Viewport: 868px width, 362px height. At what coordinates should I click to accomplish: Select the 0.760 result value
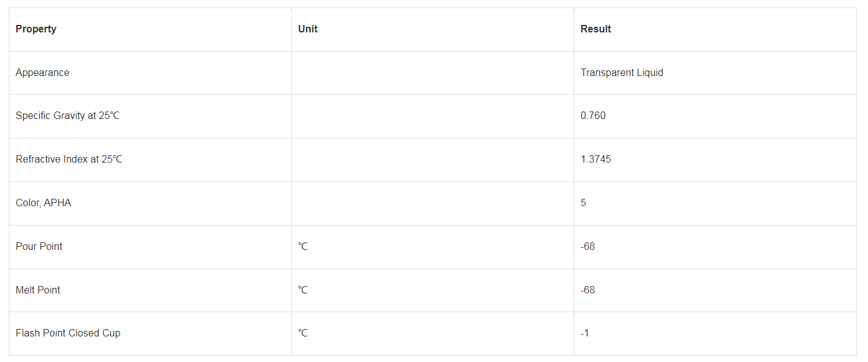593,116
